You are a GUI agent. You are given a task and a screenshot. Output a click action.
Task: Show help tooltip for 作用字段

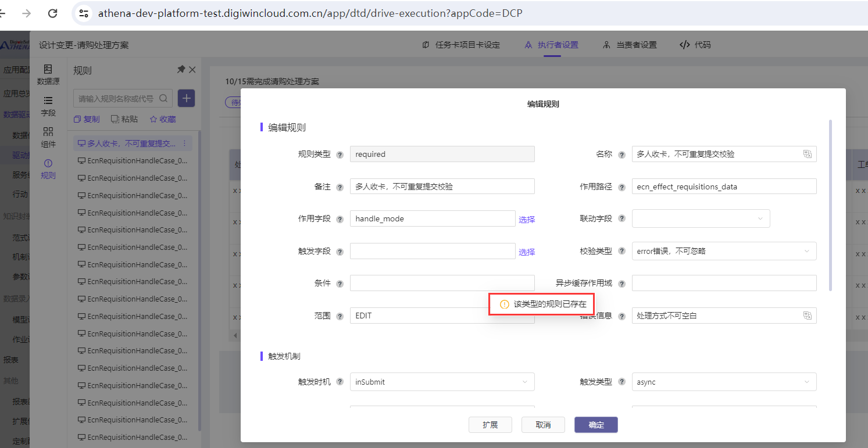click(340, 219)
